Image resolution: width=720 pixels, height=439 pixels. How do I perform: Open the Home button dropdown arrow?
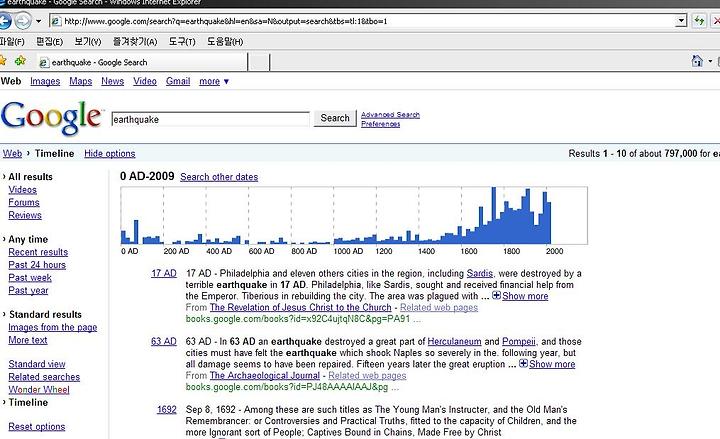tap(710, 61)
